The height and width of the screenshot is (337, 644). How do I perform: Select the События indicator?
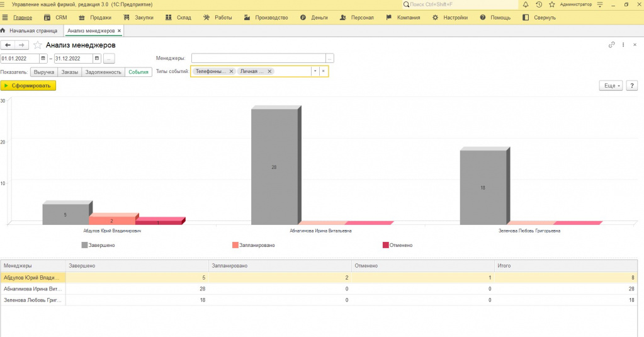pyautogui.click(x=138, y=72)
